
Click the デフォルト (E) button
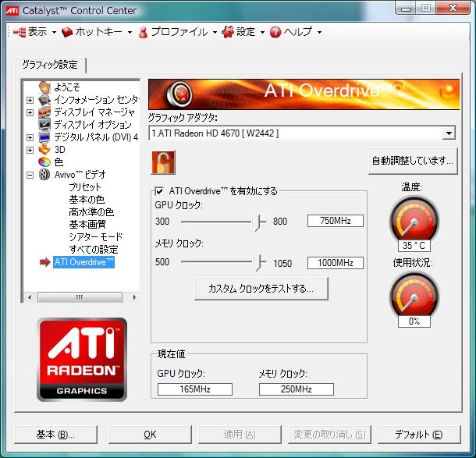click(419, 435)
